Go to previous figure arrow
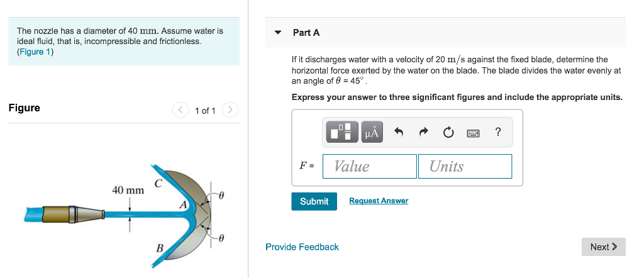The height and width of the screenshot is (278, 644). (x=180, y=110)
